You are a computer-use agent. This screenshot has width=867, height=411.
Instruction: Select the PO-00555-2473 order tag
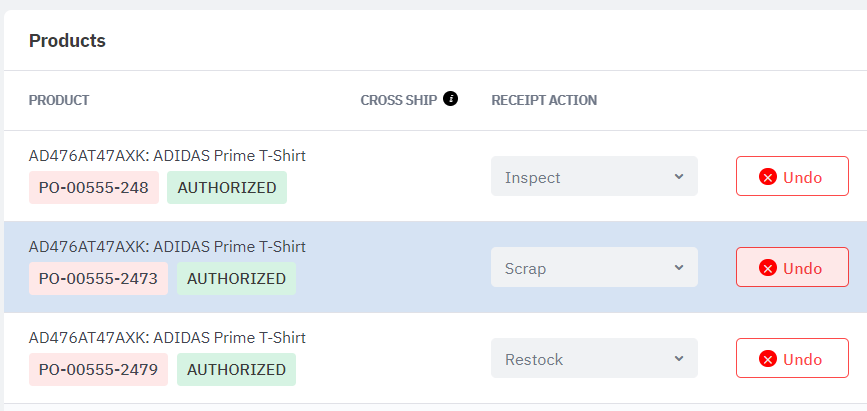[x=98, y=278]
